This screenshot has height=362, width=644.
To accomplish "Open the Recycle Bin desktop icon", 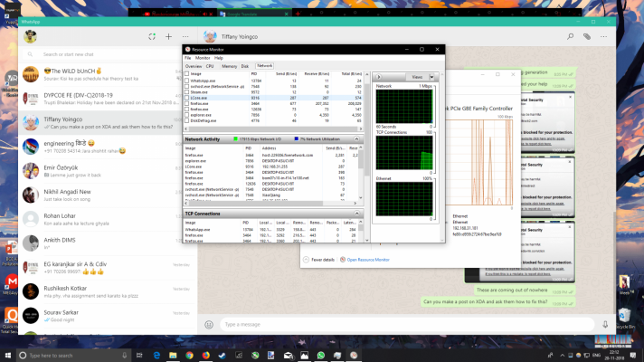I will [x=624, y=319].
